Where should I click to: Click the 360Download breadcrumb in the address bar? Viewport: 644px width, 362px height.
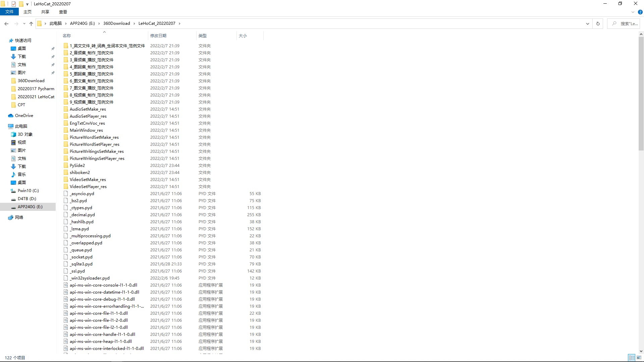coord(116,23)
